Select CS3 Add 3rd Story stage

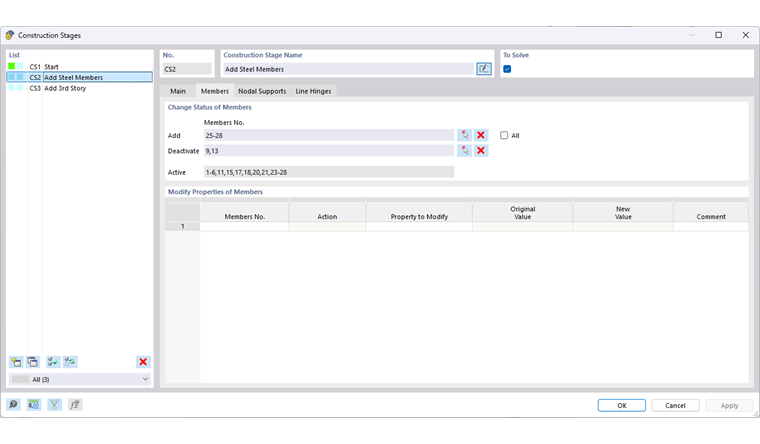click(x=80, y=88)
